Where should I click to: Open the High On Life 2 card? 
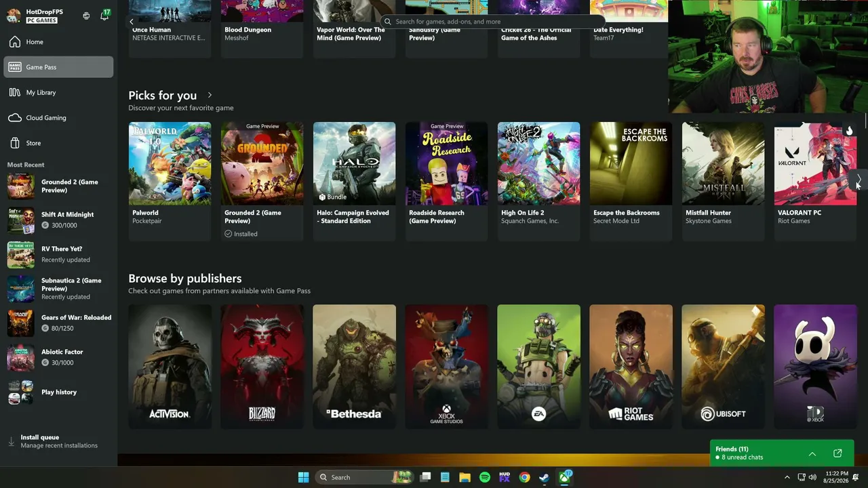[x=539, y=181]
